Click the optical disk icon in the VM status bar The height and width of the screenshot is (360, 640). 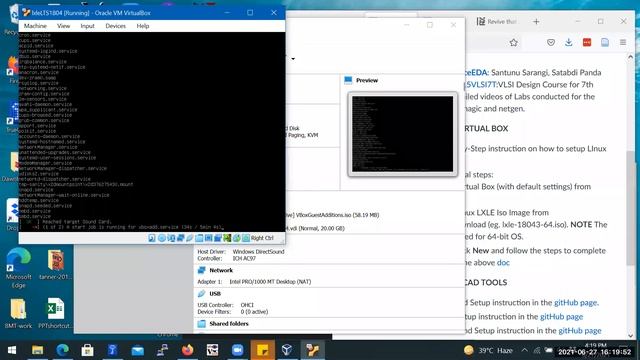[162, 238]
